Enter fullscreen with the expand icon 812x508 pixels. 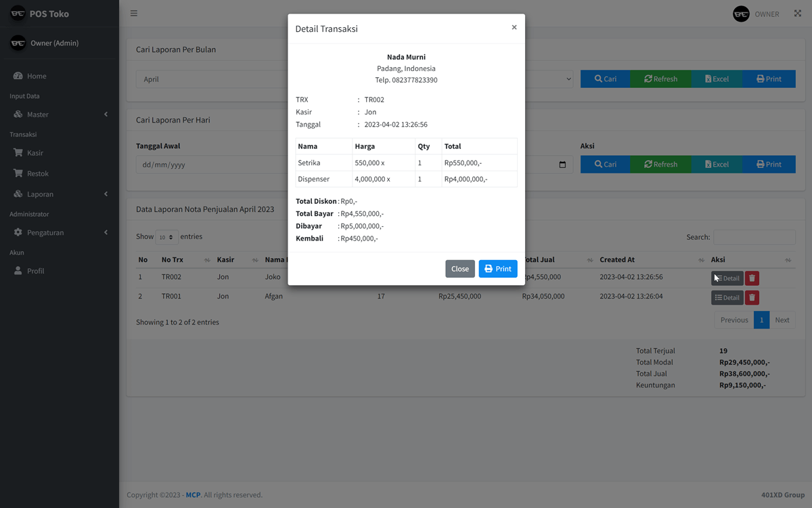pyautogui.click(x=796, y=13)
